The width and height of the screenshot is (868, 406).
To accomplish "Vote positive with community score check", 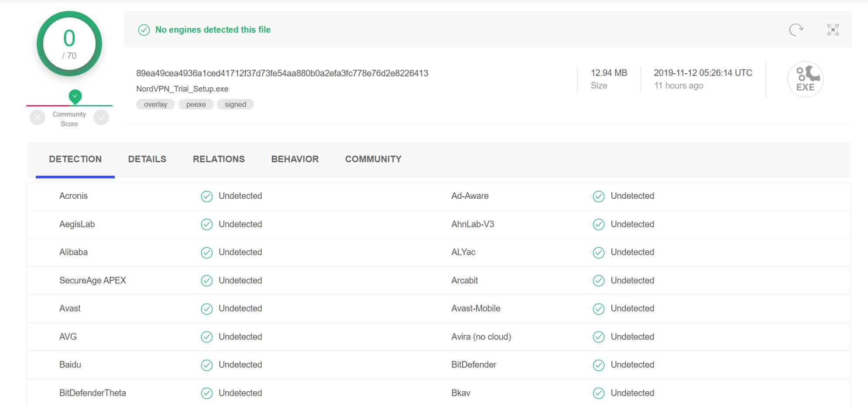I will [x=101, y=117].
